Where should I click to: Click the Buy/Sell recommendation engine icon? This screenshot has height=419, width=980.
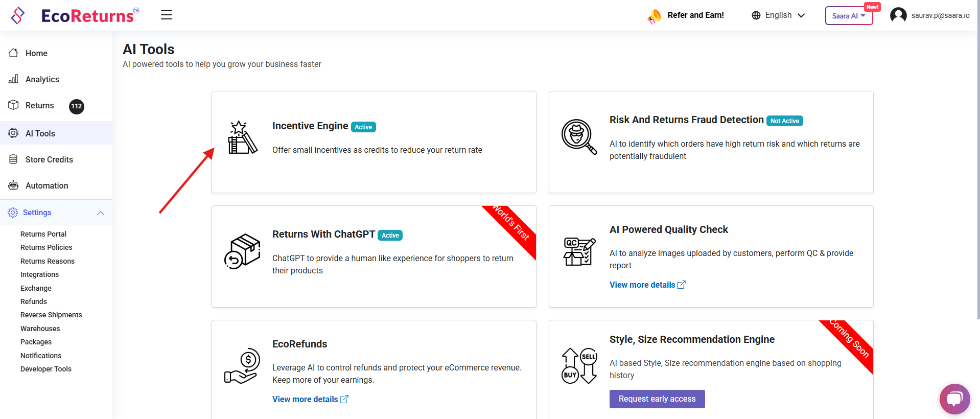(x=579, y=366)
